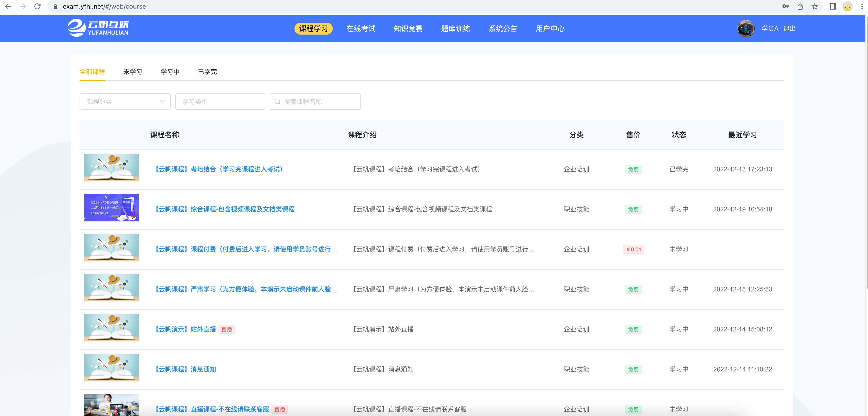
Task: Click the browser back arrow
Action: tap(8, 6)
